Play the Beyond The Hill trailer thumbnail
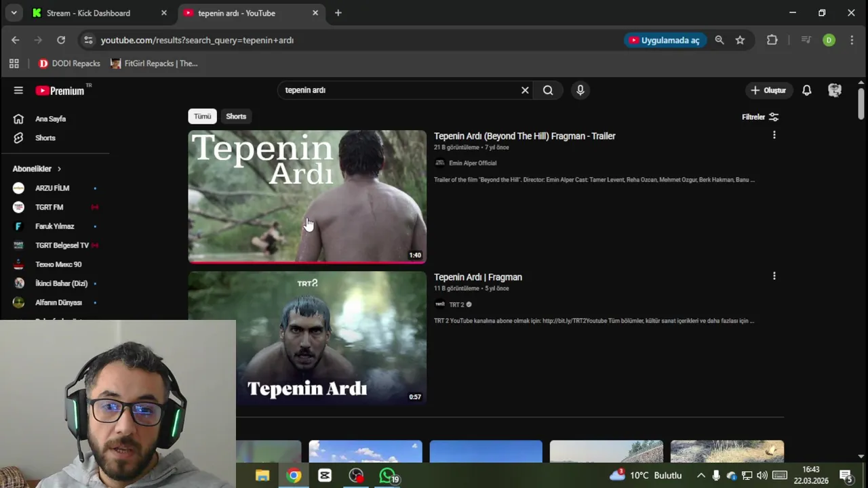The width and height of the screenshot is (868, 488). click(x=307, y=197)
